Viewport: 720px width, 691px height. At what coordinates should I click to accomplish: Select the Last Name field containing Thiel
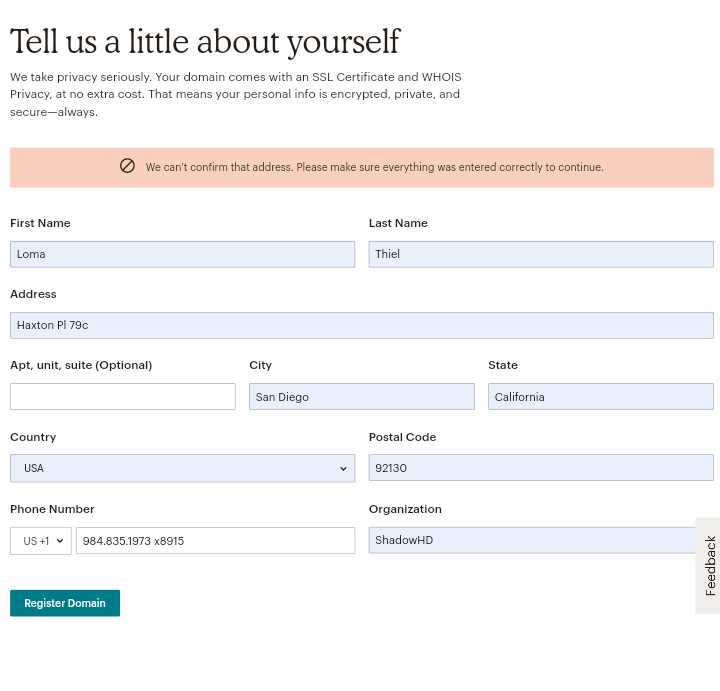[540, 254]
